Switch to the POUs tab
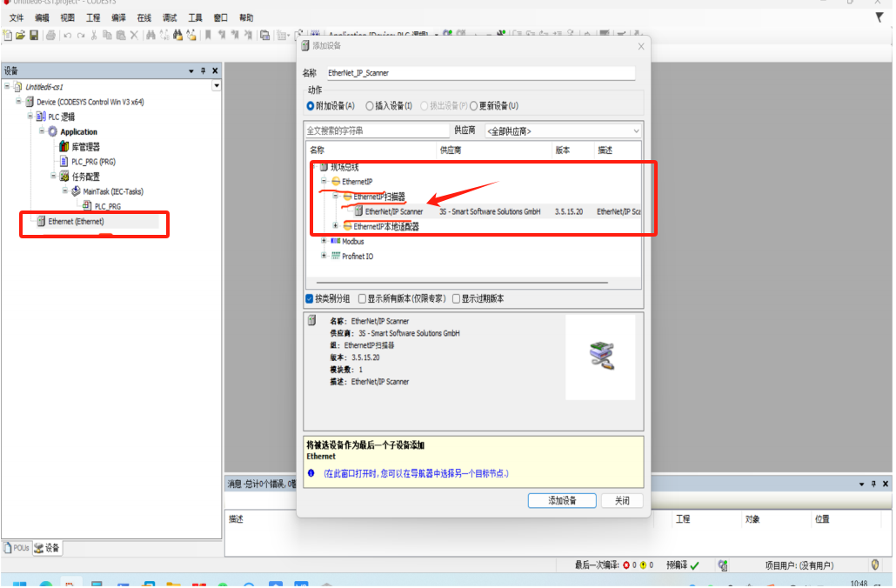The width and height of the screenshot is (896, 588). pos(17,548)
